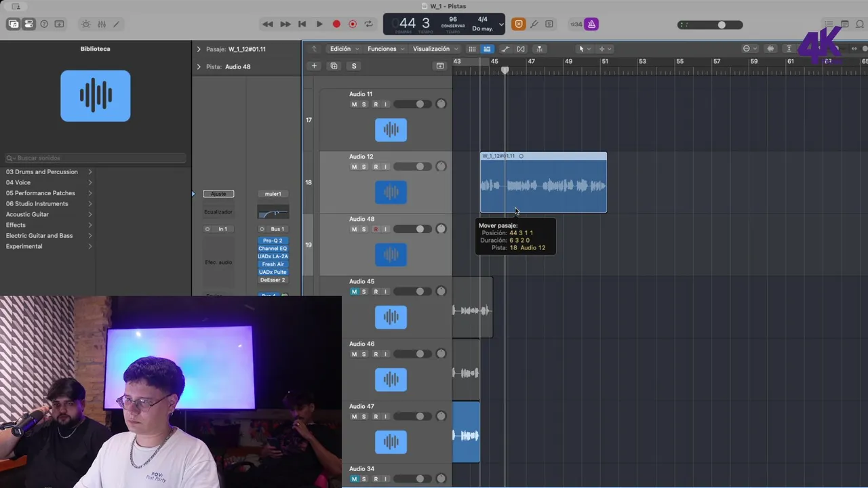The width and height of the screenshot is (868, 488).
Task: Click the Rewind transport button
Action: 268,24
